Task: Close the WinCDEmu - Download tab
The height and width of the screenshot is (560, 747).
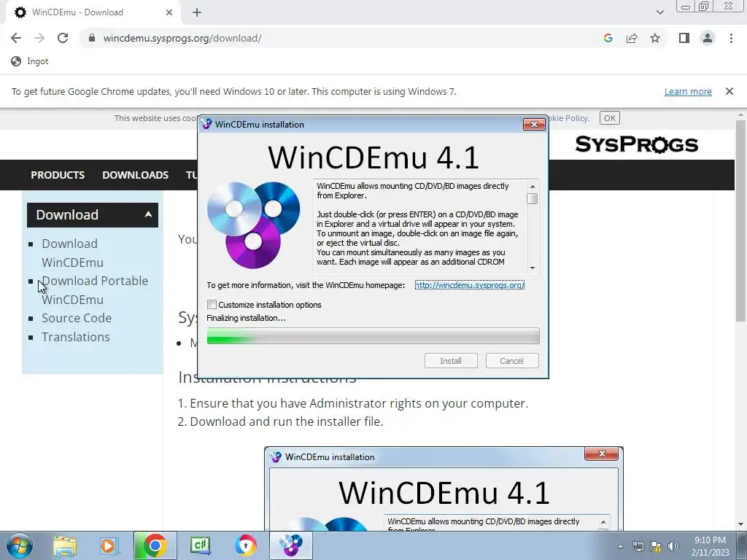Action: tap(169, 12)
